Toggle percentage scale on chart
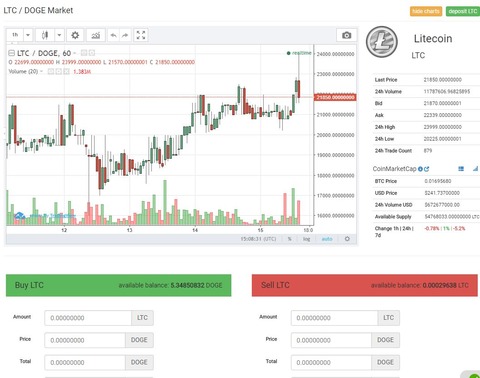Screen dimensions: 480x378 pyautogui.click(x=289, y=239)
